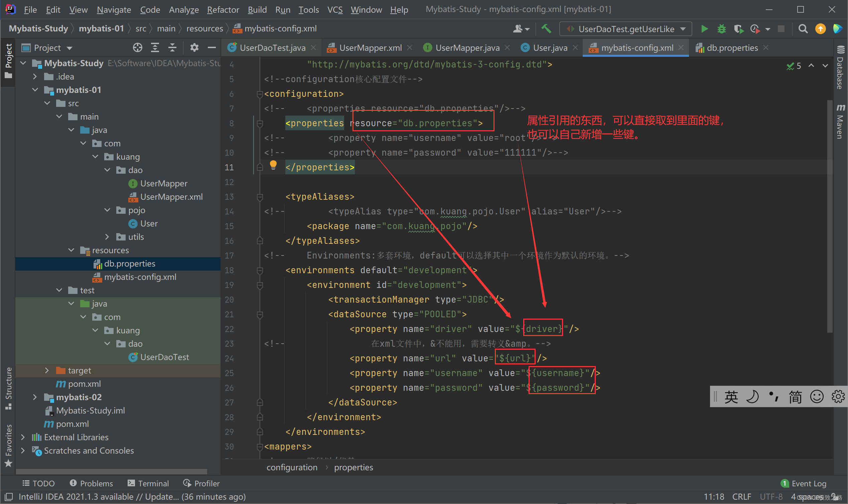
Task: Expand External Libraries node
Action: pyautogui.click(x=23, y=437)
